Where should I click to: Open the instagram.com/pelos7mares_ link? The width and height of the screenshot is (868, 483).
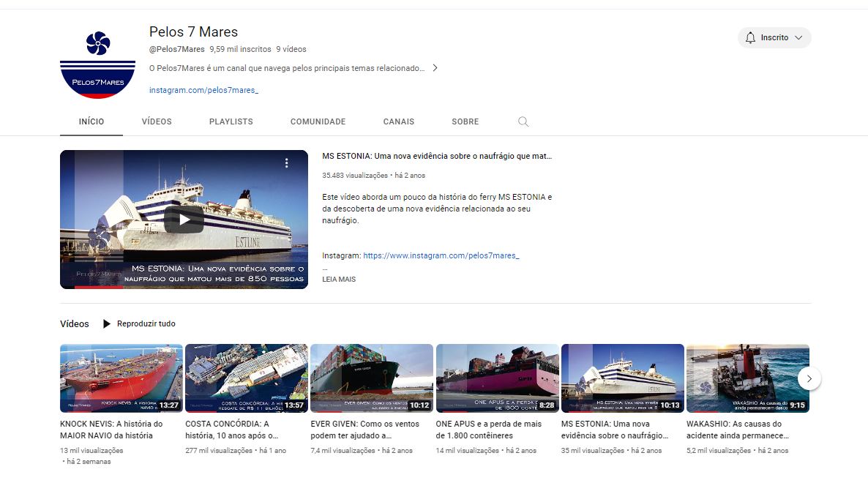pyautogui.click(x=203, y=90)
